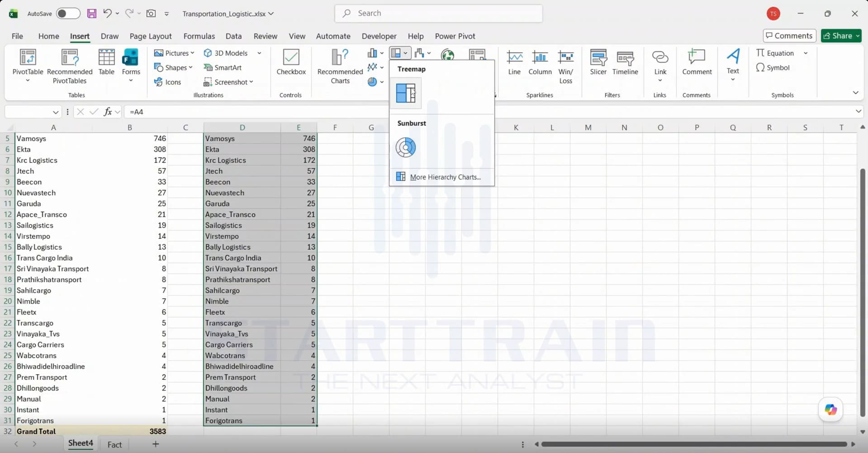Toggle the AutoSave switch
The image size is (868, 453).
tap(68, 14)
